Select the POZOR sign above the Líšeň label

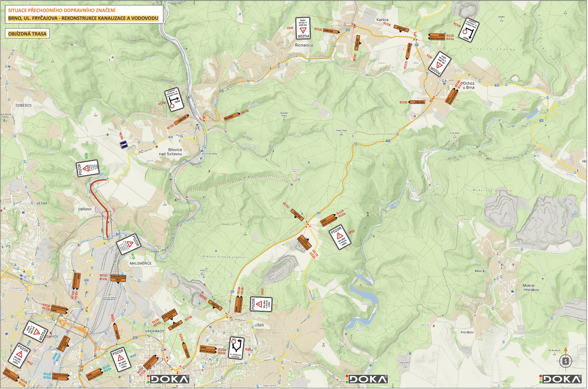[x=261, y=304]
